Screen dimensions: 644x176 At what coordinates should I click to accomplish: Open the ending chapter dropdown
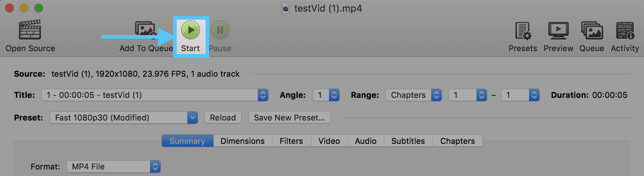coord(520,95)
